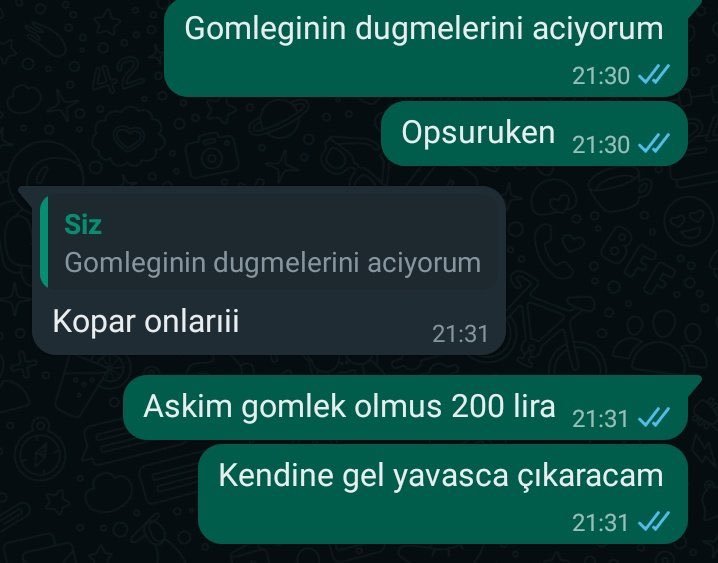Click the 21:30 timestamp on the top sent message
Viewport: 718px width, 563px height.
pos(601,76)
